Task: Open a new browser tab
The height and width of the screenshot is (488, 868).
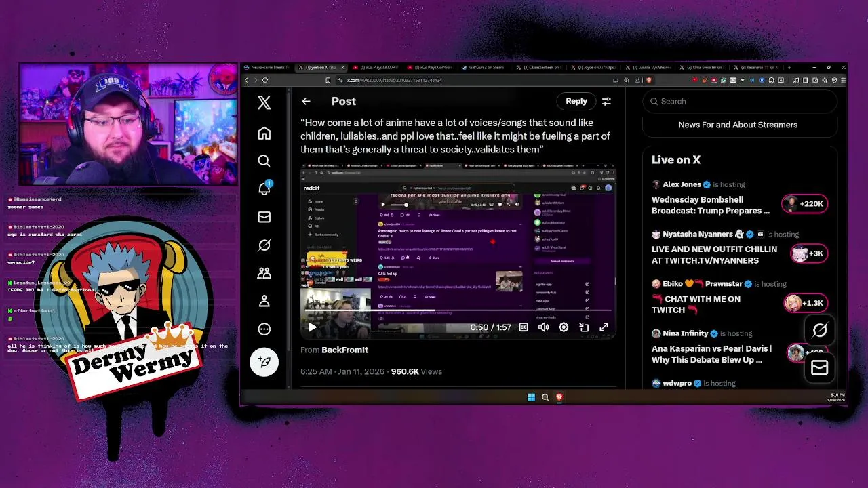Action: click(x=789, y=67)
